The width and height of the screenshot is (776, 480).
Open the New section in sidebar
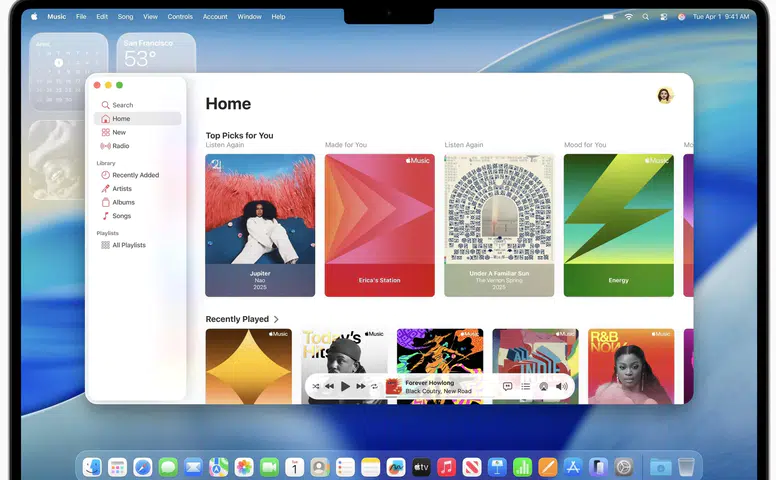113,132
